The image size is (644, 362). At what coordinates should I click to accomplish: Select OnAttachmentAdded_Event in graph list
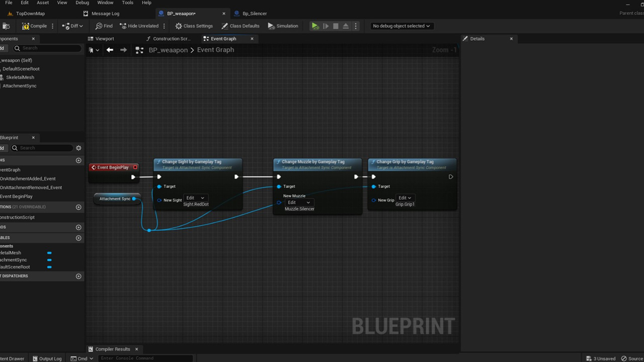point(28,179)
